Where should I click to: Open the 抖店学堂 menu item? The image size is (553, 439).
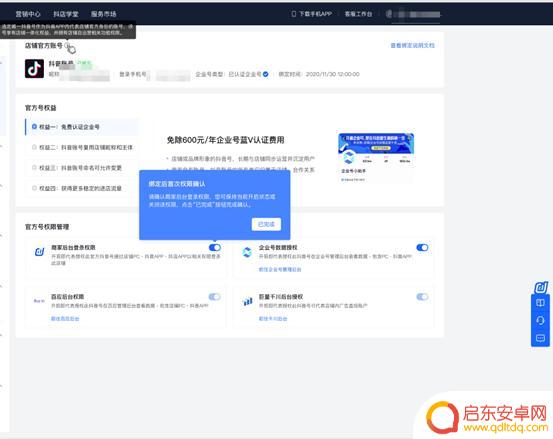pos(66,14)
